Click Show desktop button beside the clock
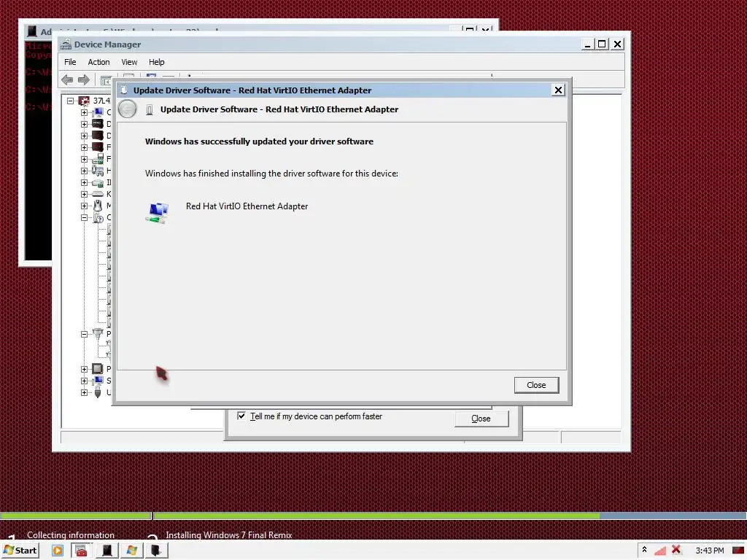The image size is (747, 560). [x=739, y=551]
